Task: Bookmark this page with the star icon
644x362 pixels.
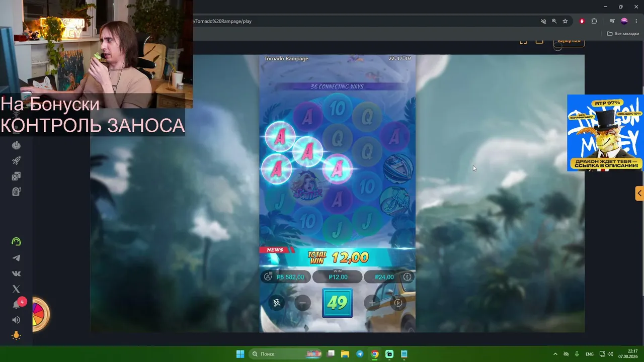Action: click(x=566, y=21)
